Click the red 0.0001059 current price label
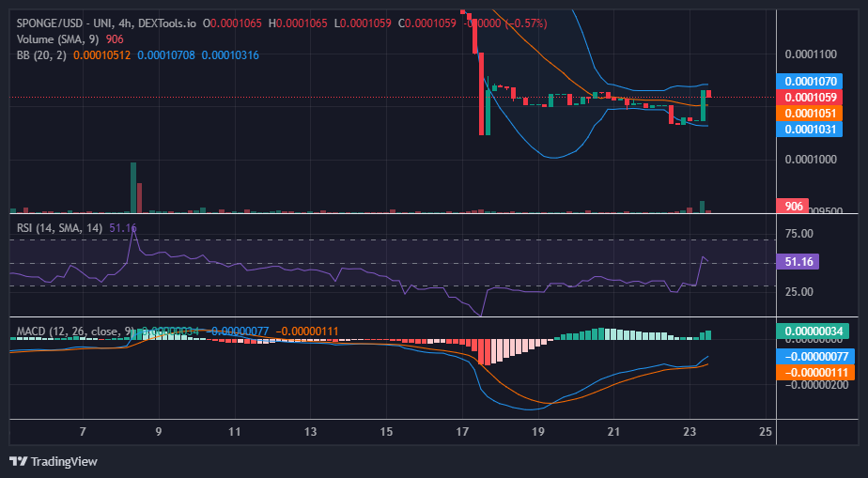 tap(810, 98)
